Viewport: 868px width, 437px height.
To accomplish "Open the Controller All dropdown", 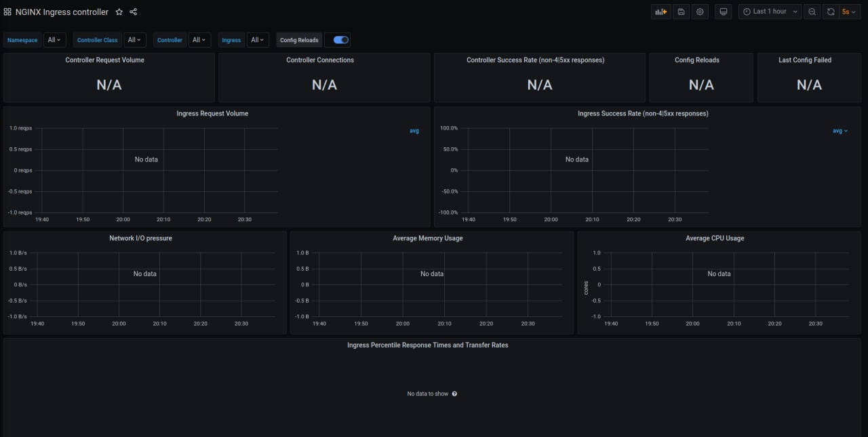I will [x=199, y=40].
